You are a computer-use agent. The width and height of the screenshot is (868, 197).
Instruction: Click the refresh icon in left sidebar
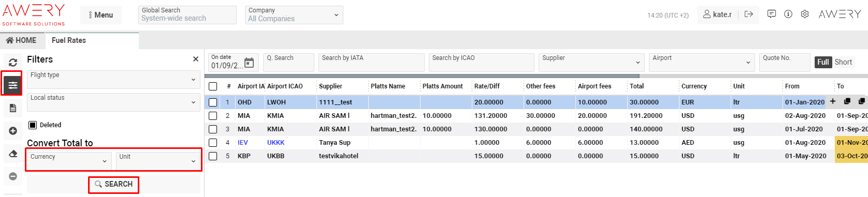(13, 62)
